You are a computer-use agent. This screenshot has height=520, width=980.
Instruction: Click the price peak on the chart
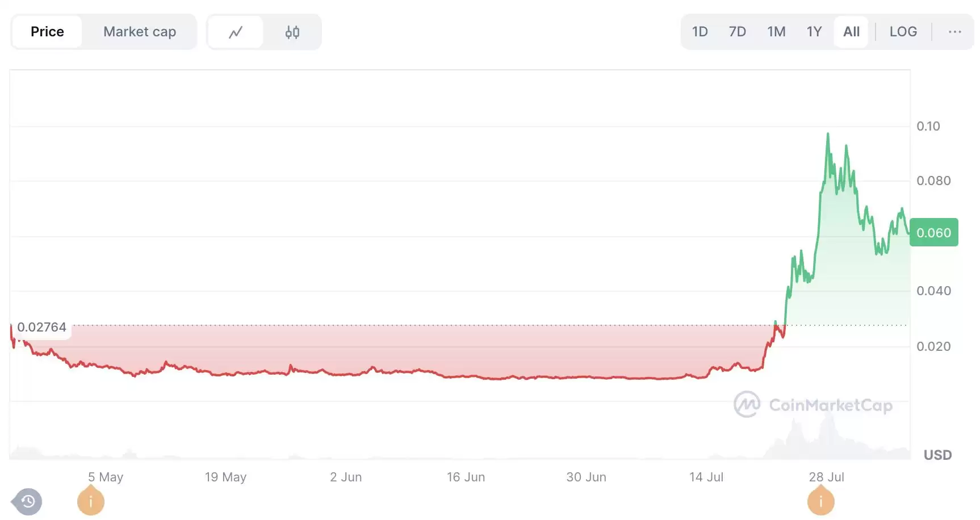pyautogui.click(x=828, y=135)
